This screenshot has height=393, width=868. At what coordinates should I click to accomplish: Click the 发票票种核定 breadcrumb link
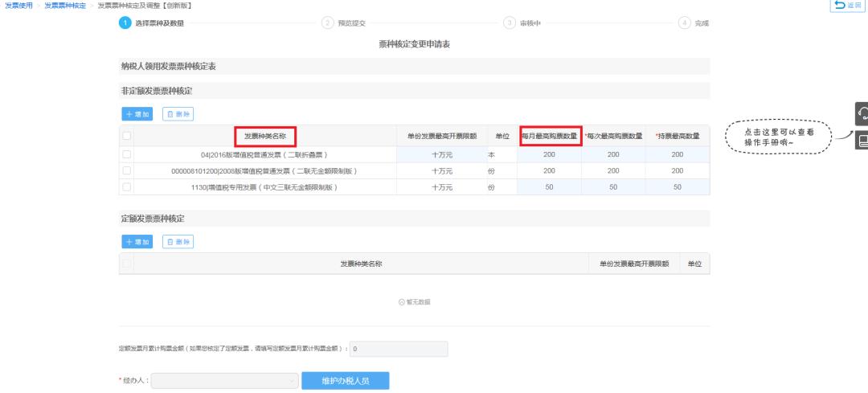(65, 6)
